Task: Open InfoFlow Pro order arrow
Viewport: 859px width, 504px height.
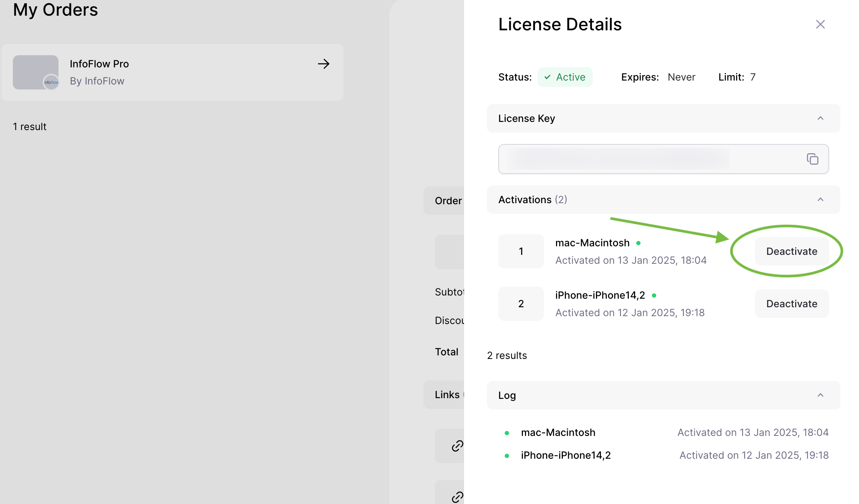Action: [x=323, y=64]
